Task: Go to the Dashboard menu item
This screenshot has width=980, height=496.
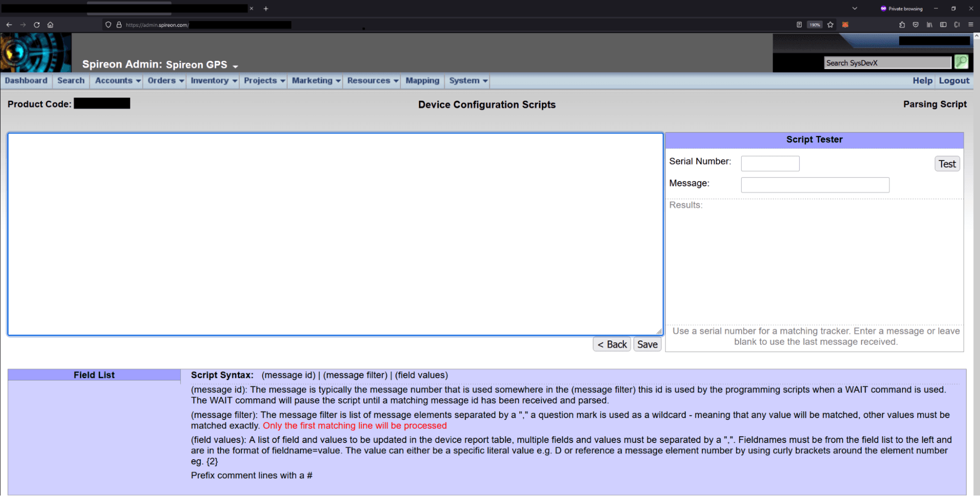Action: [26, 80]
